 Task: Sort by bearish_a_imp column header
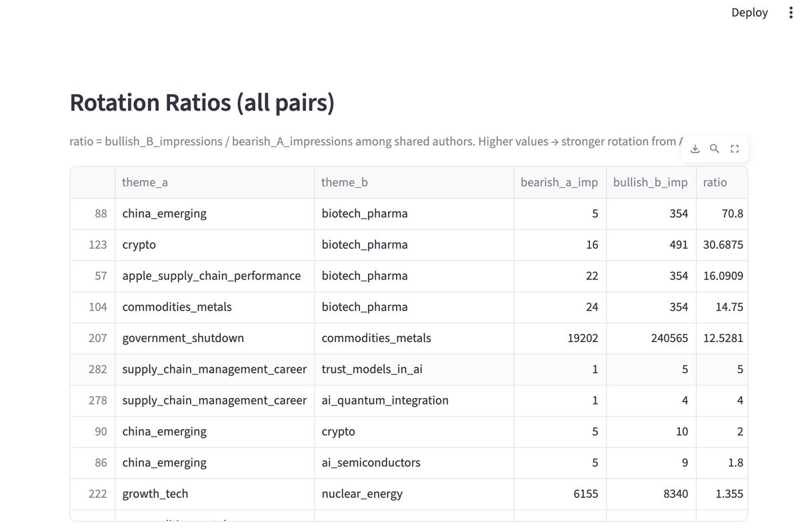tap(560, 182)
